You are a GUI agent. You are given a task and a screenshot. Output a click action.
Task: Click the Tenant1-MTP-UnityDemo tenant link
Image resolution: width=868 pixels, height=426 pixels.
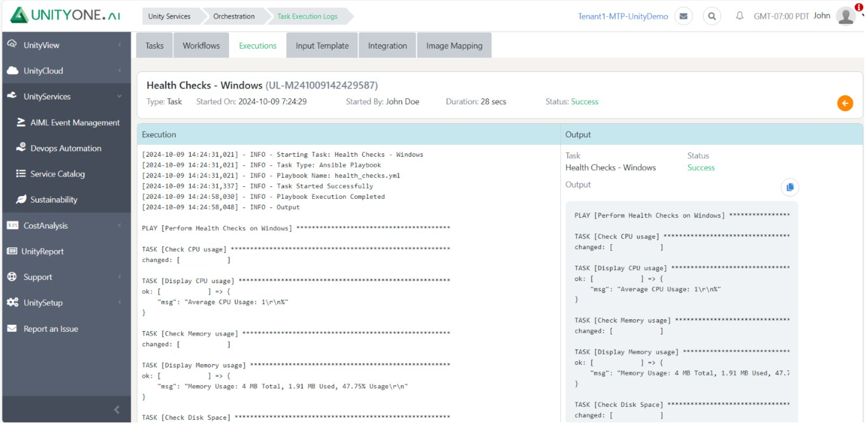[x=623, y=16]
